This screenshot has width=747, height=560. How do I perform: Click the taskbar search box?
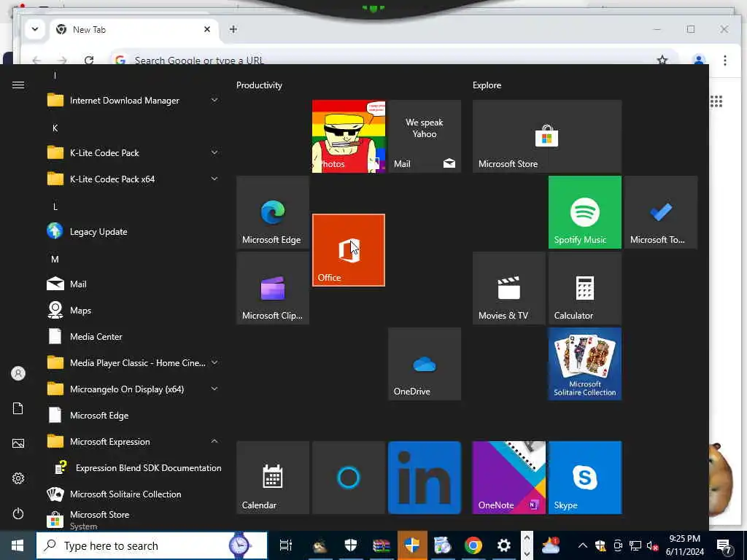(x=152, y=545)
